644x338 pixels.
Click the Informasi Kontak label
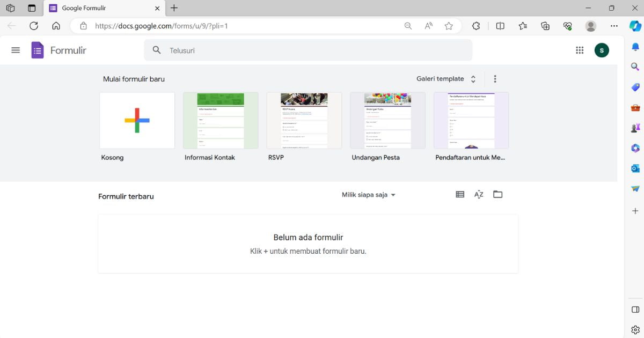point(210,158)
